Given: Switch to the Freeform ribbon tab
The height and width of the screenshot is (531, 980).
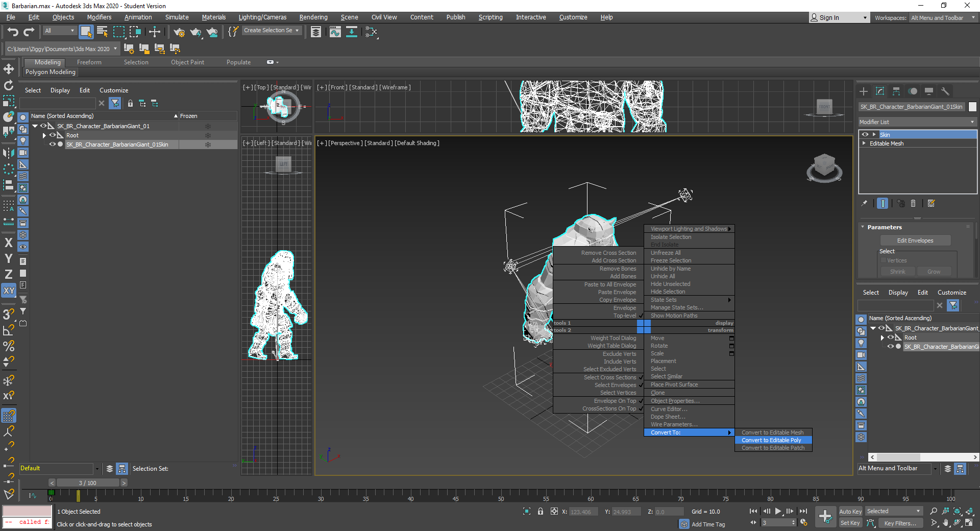Looking at the screenshot, I should 89,62.
